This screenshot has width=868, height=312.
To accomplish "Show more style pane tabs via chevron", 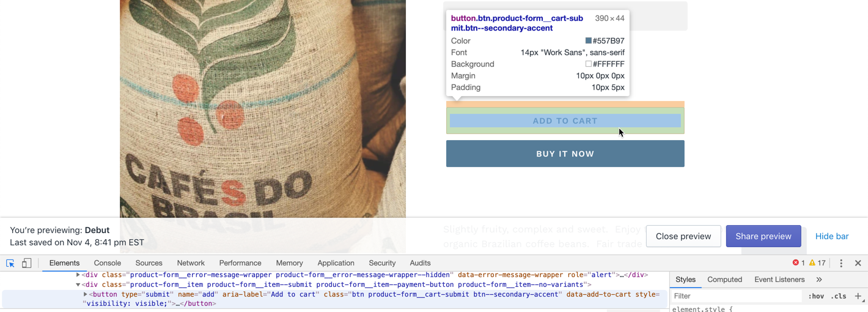I will coord(819,280).
